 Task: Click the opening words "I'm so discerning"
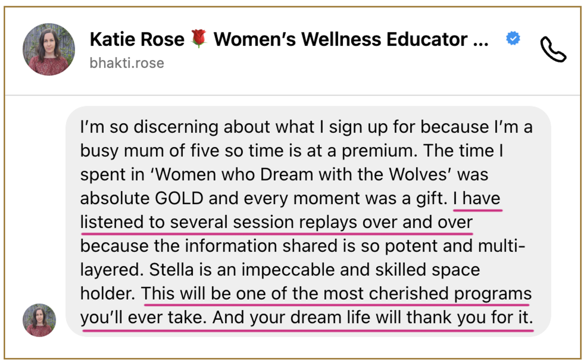click(x=149, y=127)
